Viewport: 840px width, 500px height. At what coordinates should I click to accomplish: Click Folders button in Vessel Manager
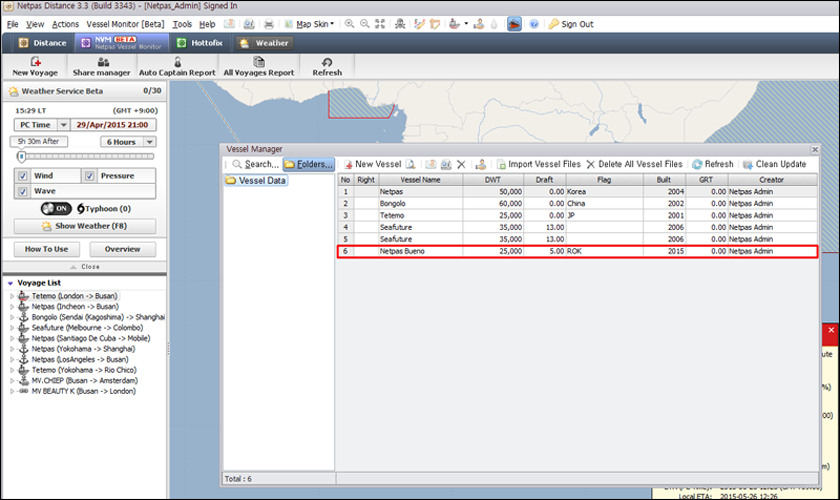[x=309, y=165]
